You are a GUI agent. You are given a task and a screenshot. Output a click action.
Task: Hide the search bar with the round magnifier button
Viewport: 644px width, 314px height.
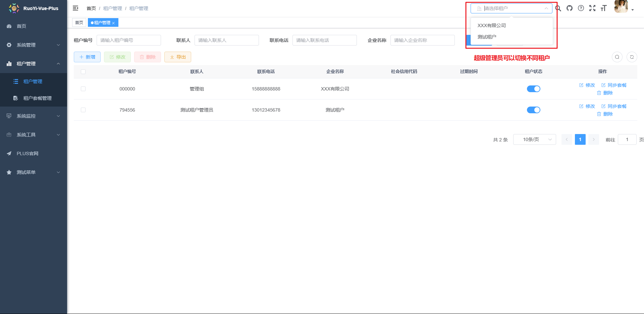point(617,57)
